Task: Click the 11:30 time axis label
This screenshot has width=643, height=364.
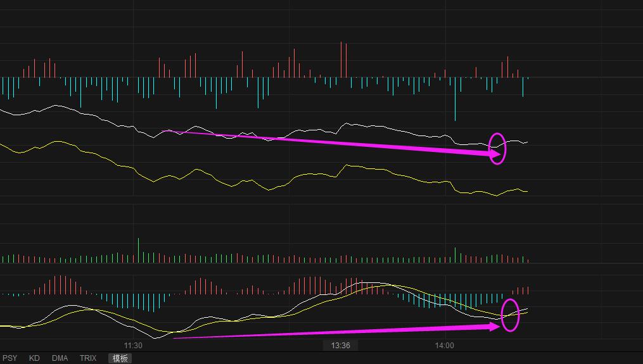Action: [x=133, y=346]
